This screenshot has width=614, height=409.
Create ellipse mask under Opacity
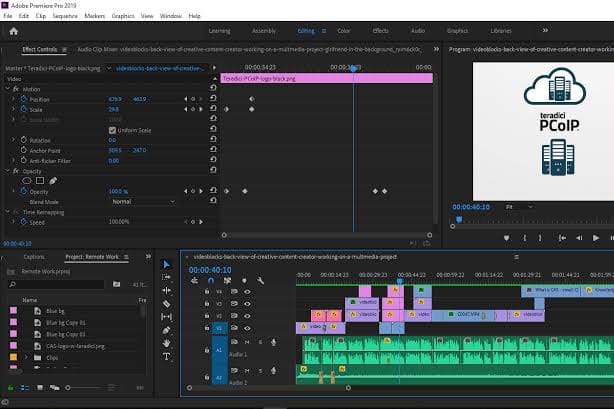27,180
